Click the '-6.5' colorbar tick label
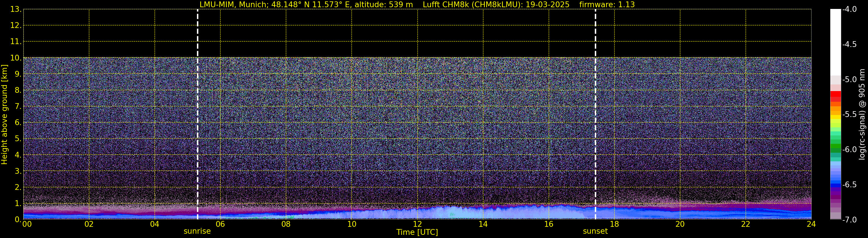 [850, 185]
